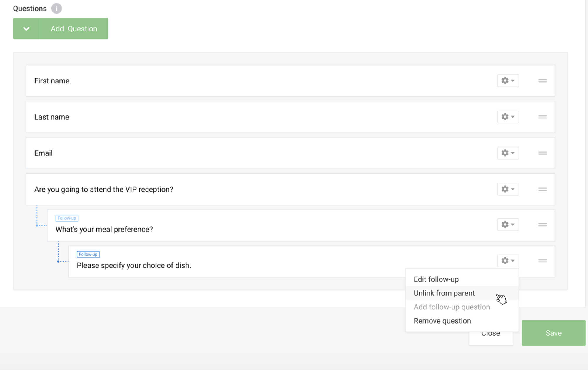Image resolution: width=588 pixels, height=370 pixels.
Task: Click the info icon beside Questions heading
Action: click(x=56, y=8)
